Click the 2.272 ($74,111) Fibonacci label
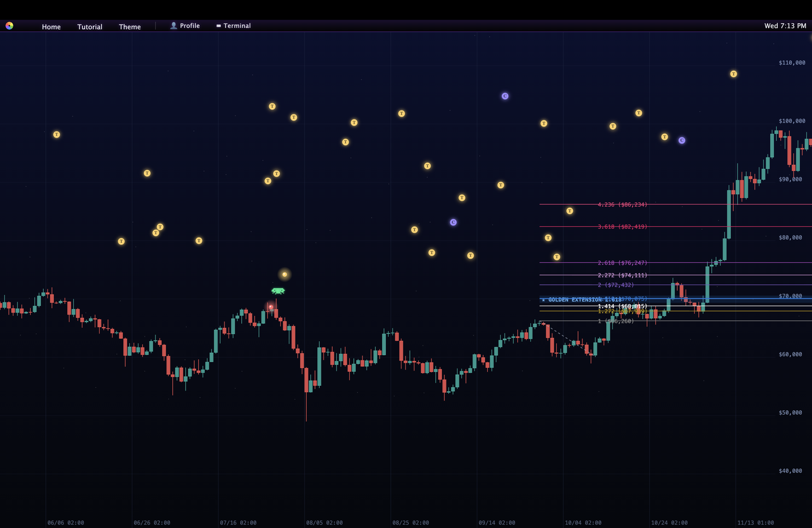The image size is (812, 528). [622, 275]
